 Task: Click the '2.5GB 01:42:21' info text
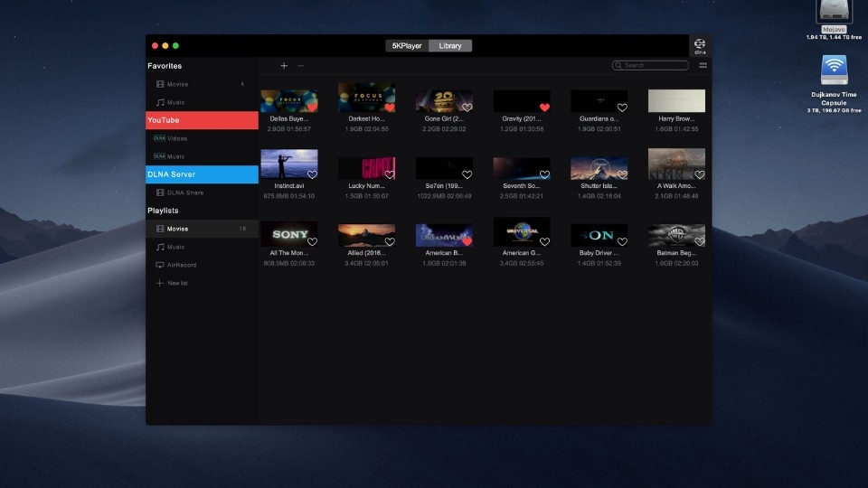[522, 196]
